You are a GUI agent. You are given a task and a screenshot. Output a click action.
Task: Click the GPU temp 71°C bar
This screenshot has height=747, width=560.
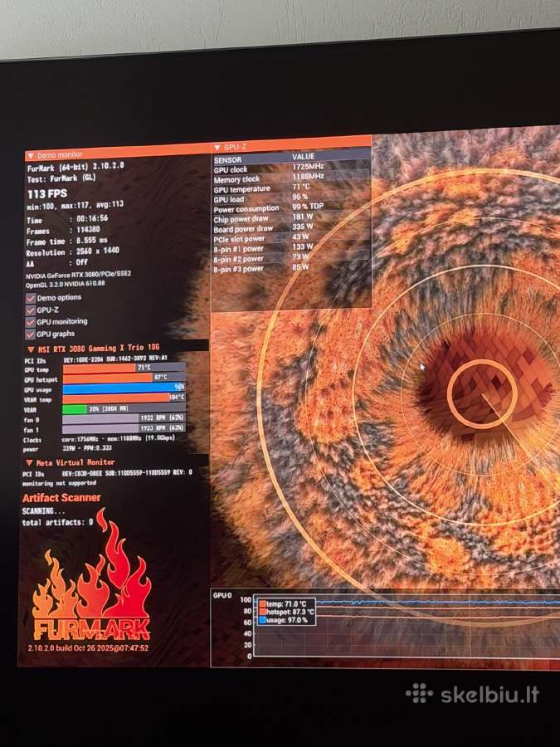(x=124, y=368)
